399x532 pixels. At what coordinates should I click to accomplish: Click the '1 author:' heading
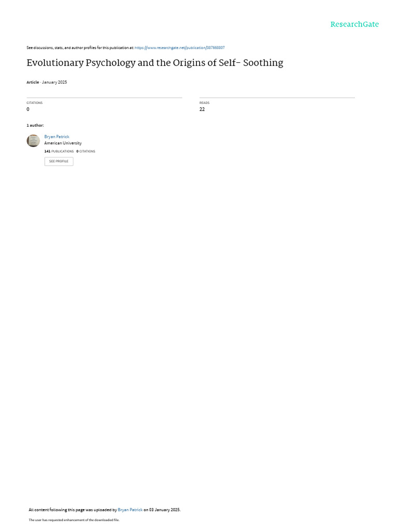pyautogui.click(x=35, y=126)
